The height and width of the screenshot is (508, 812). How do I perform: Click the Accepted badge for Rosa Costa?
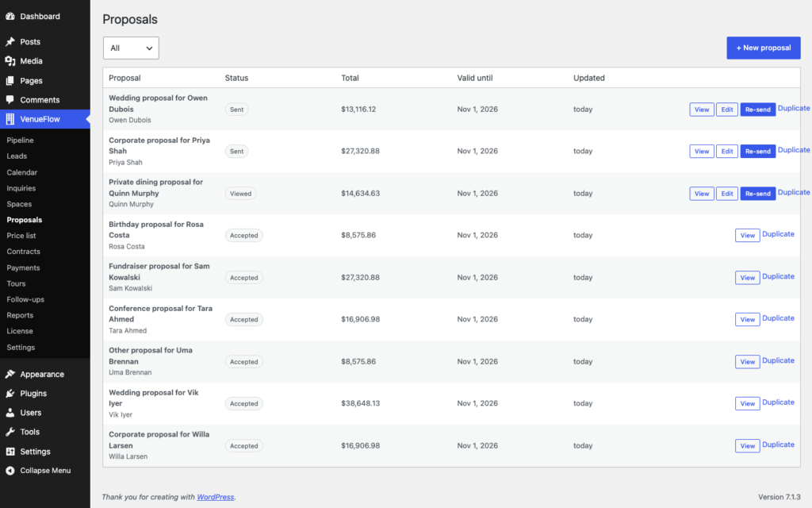(x=244, y=235)
